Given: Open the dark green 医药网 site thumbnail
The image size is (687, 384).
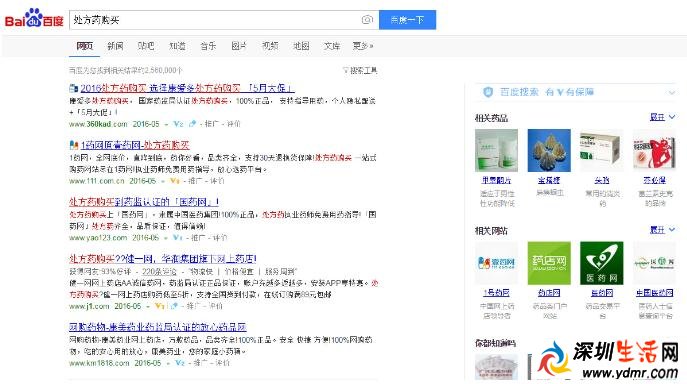Looking at the screenshot, I should 602,263.
